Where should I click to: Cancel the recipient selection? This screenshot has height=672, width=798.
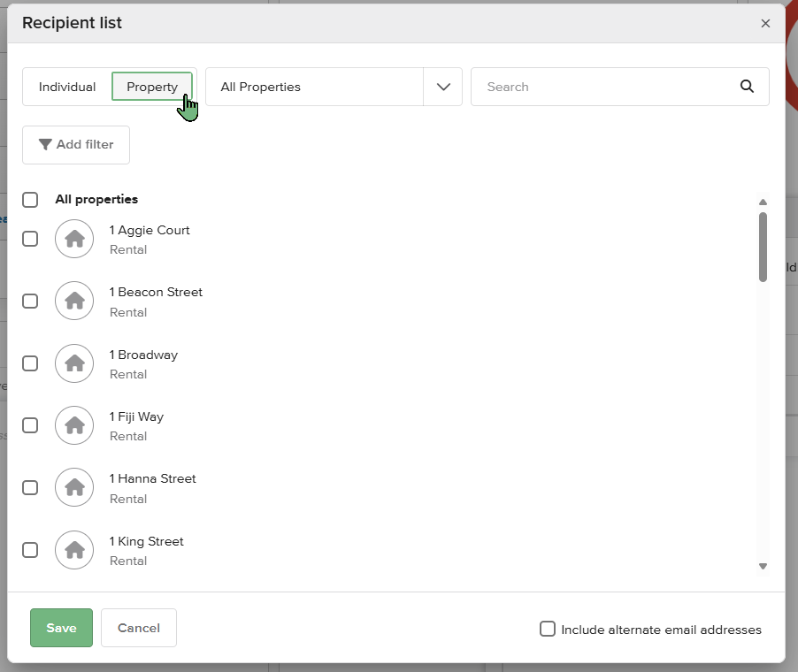pyautogui.click(x=138, y=628)
